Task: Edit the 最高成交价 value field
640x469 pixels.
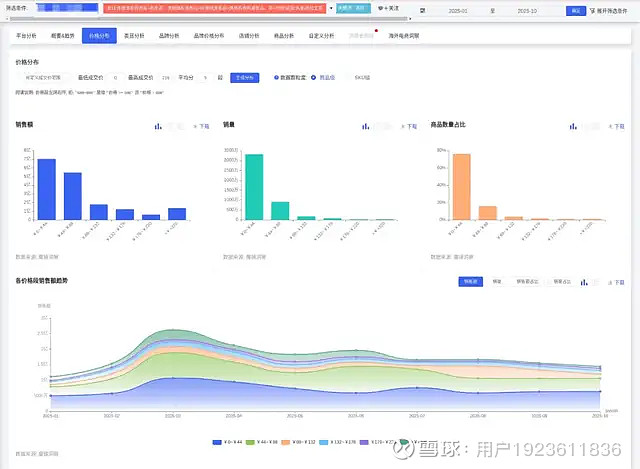Action: pyautogui.click(x=165, y=78)
